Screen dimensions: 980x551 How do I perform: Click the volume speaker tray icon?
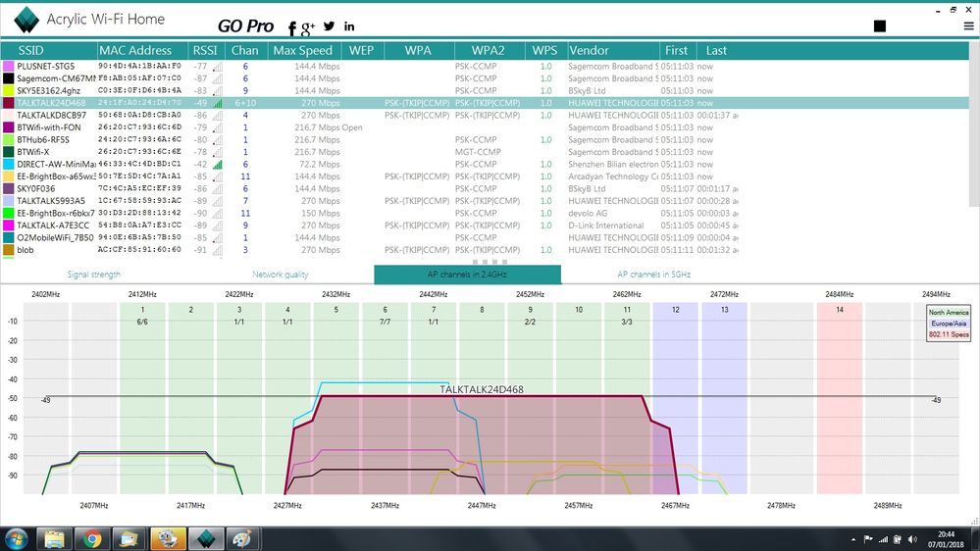912,539
